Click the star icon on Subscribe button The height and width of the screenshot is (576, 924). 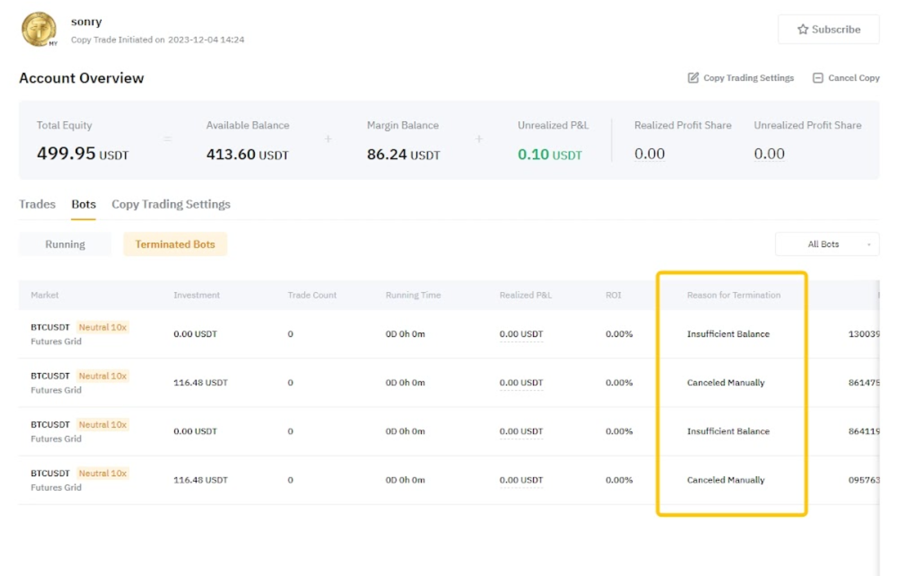pos(803,29)
